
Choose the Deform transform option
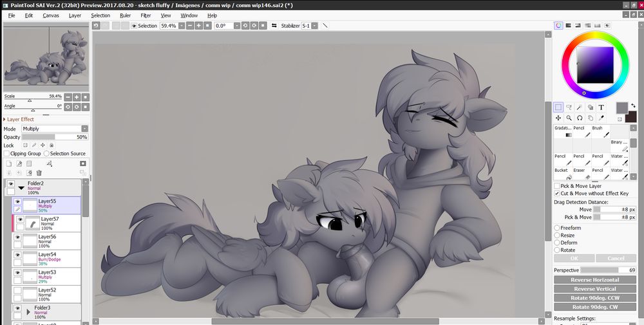click(x=557, y=243)
